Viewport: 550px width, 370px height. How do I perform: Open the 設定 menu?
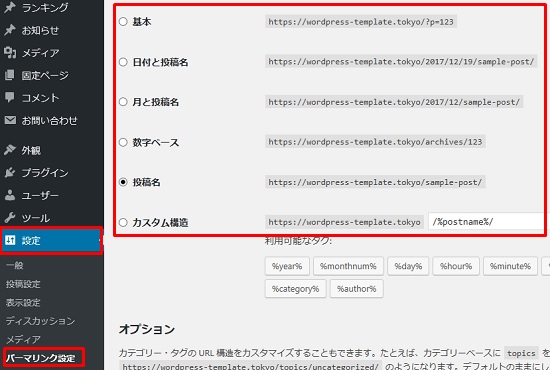click(51, 240)
